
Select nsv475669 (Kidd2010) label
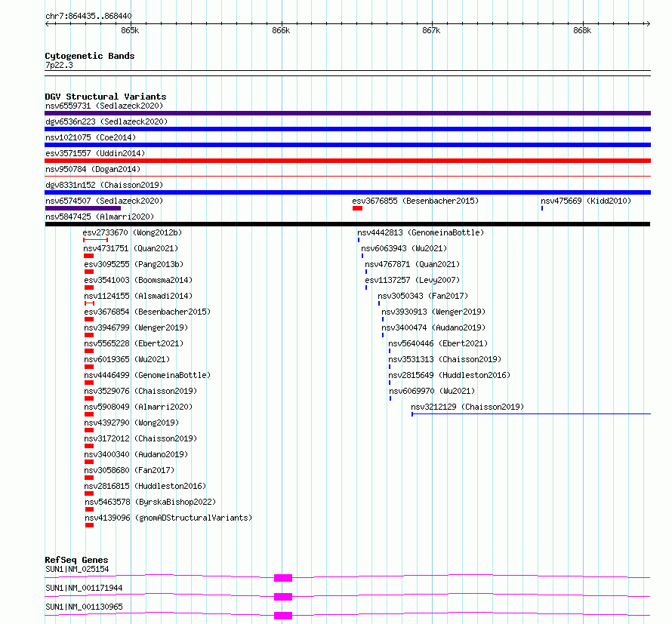pyautogui.click(x=586, y=201)
